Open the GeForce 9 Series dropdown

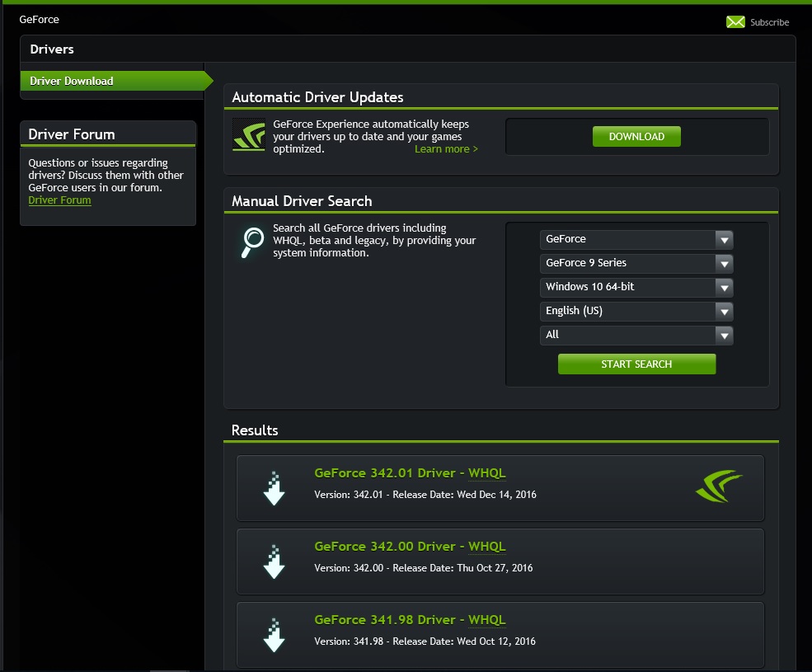pos(636,263)
